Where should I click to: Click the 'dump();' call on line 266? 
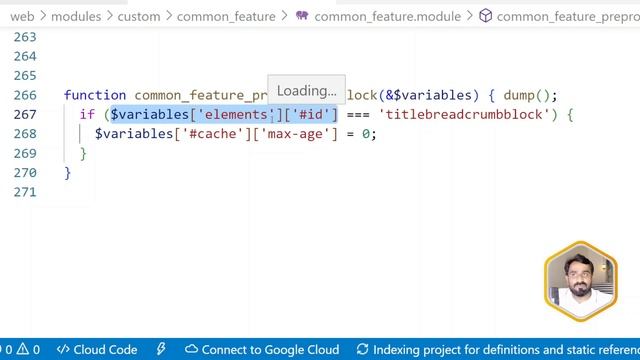click(x=530, y=95)
